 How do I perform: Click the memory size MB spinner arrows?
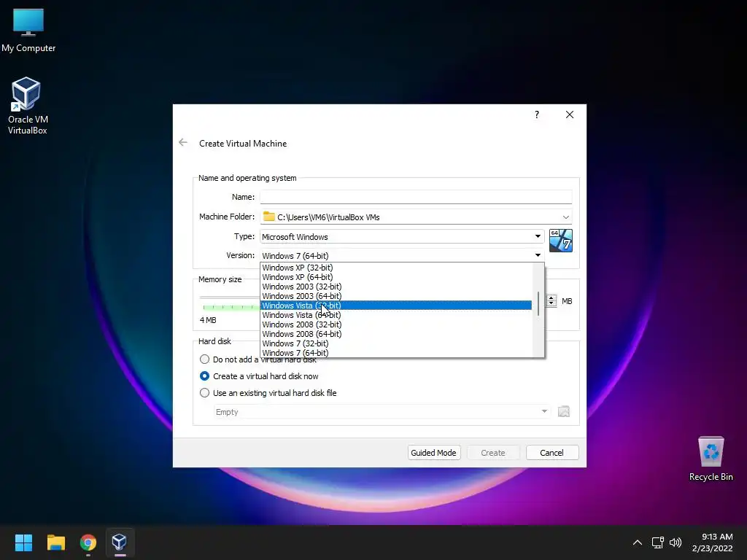[x=551, y=301]
